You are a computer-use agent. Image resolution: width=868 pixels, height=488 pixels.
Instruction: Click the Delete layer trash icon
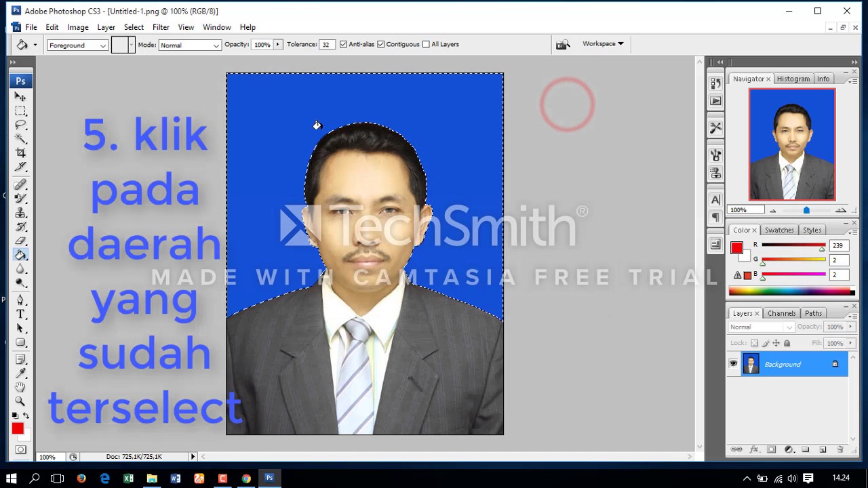tap(840, 449)
